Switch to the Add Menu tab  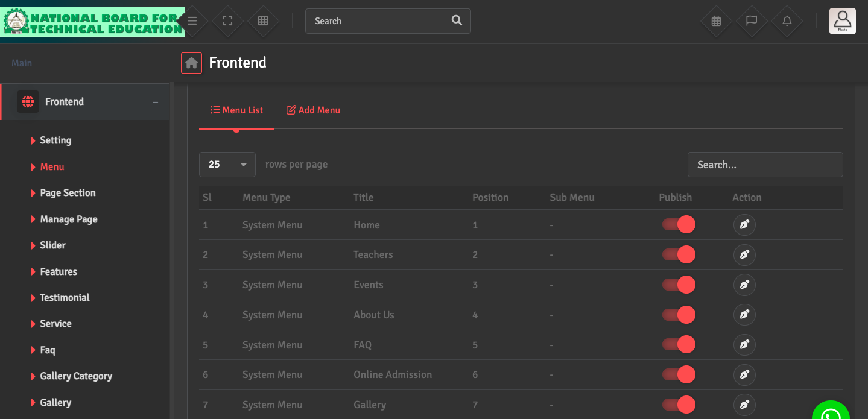[313, 110]
